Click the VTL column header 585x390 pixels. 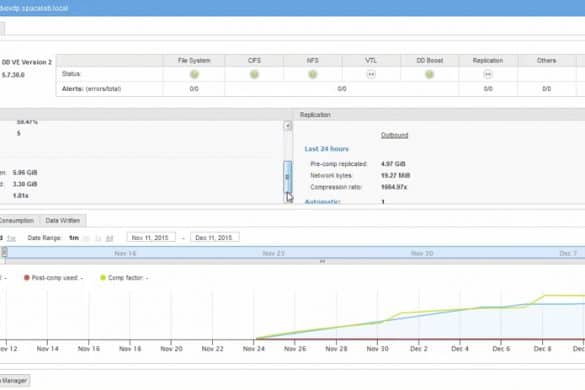(371, 60)
